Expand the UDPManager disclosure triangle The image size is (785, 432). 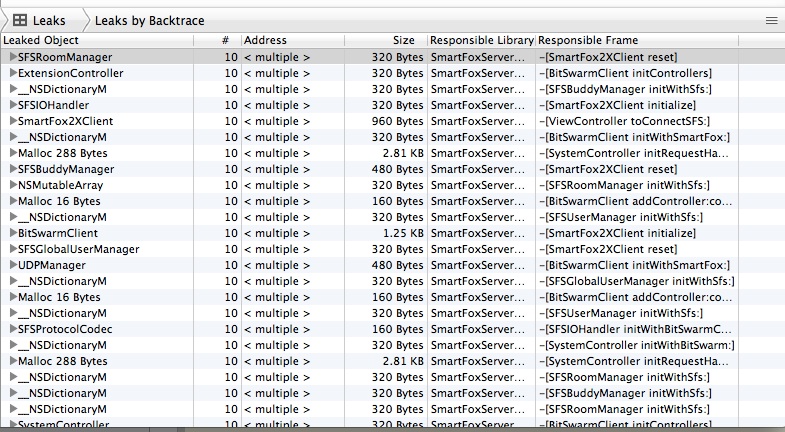13,266
